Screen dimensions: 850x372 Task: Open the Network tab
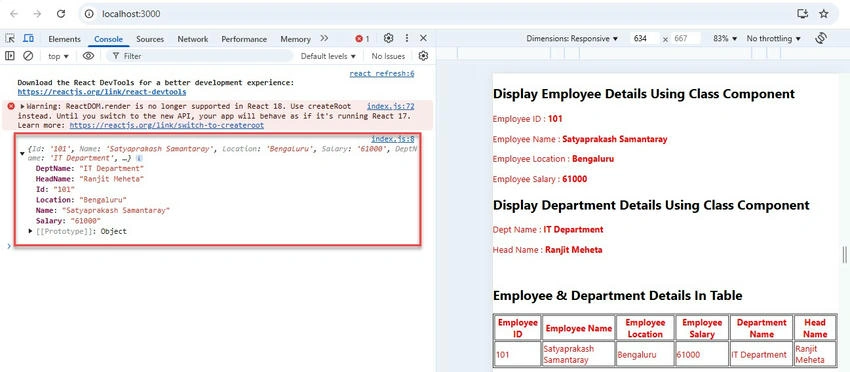pyautogui.click(x=192, y=39)
